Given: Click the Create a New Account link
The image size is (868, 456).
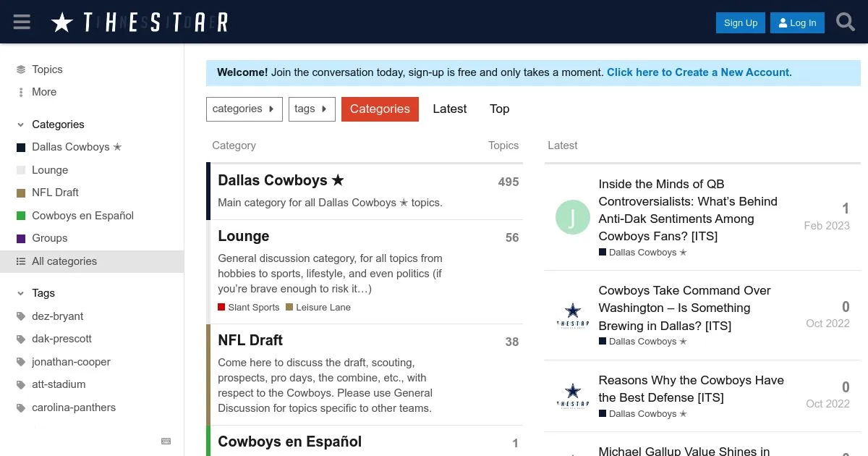Looking at the screenshot, I should pyautogui.click(x=699, y=72).
